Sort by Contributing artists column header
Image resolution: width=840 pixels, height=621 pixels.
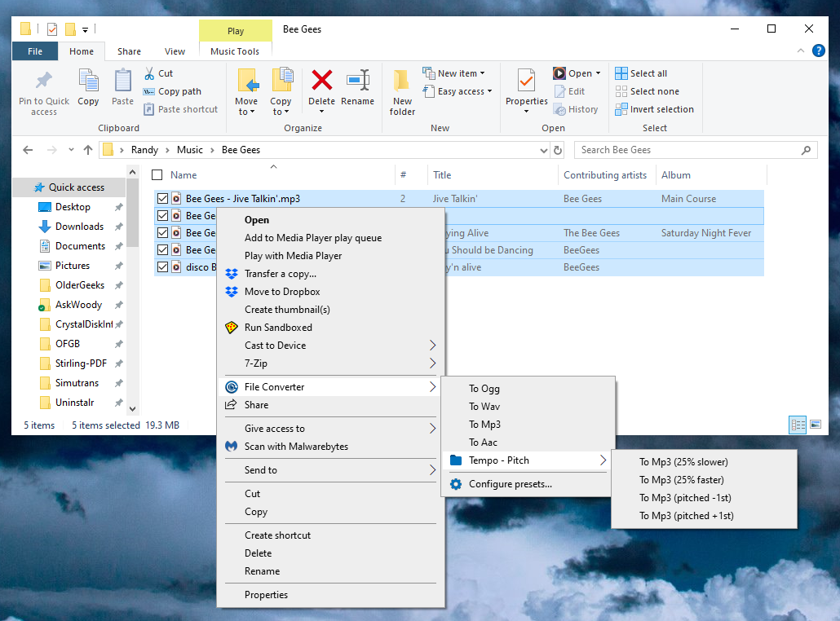pyautogui.click(x=605, y=175)
